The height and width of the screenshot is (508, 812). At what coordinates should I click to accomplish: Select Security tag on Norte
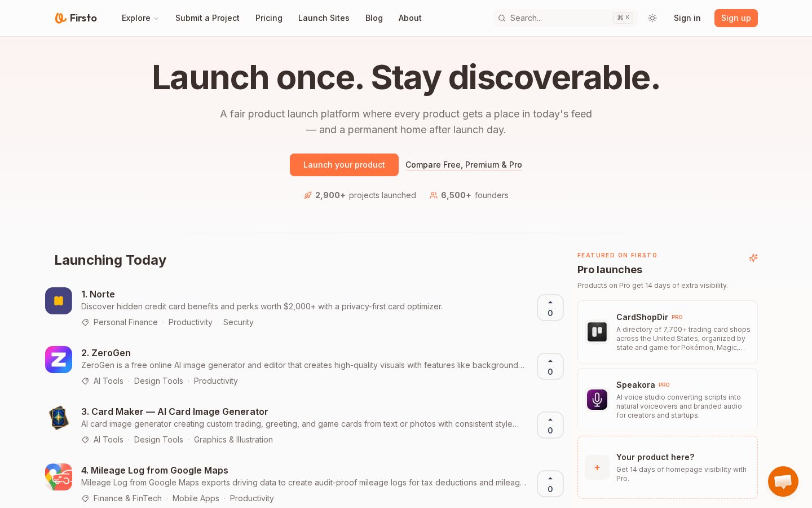239,322
